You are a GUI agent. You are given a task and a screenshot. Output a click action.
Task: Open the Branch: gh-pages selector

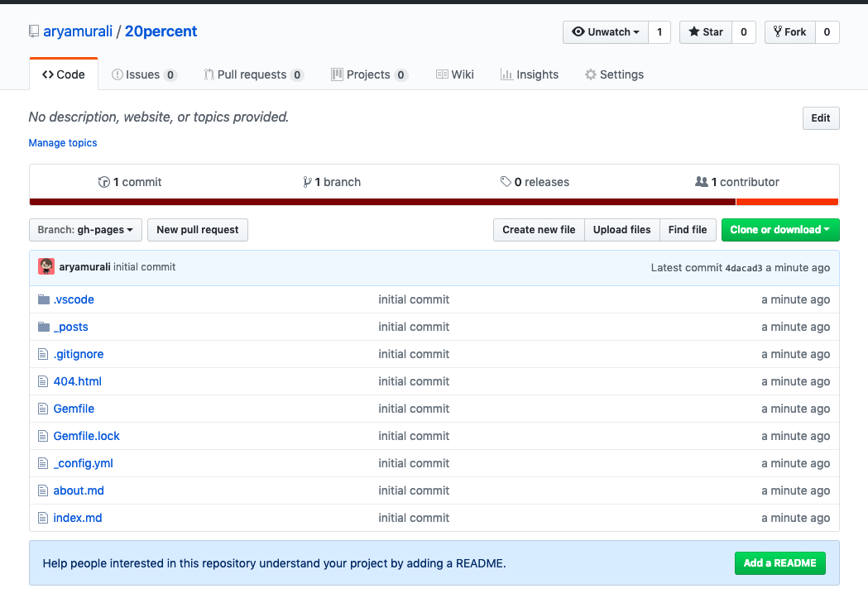tap(85, 230)
